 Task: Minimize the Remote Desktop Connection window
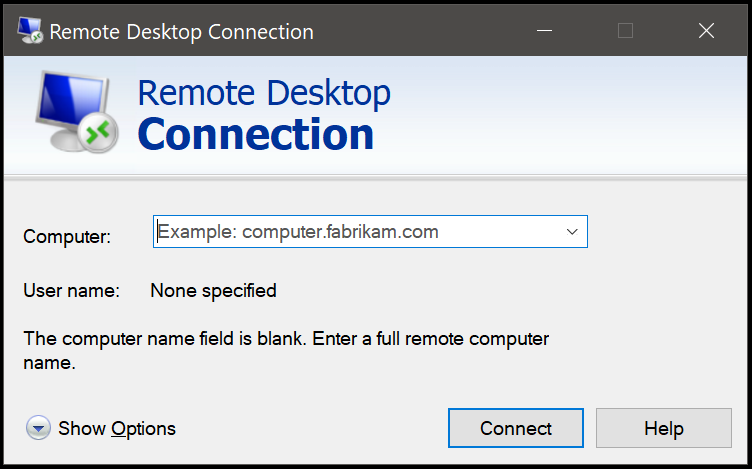click(x=544, y=30)
